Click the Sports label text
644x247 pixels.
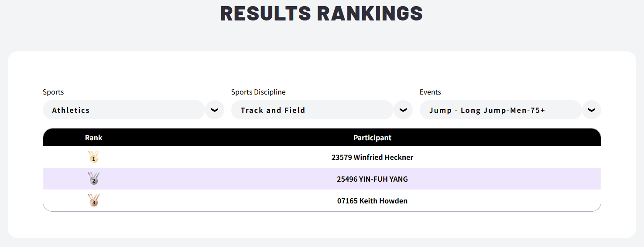tap(53, 92)
